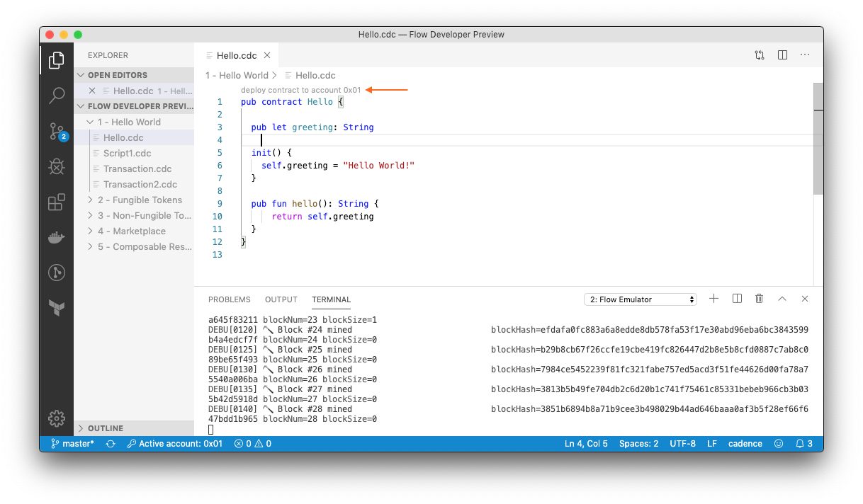Open the Terraform icon in activity bar

click(x=57, y=307)
